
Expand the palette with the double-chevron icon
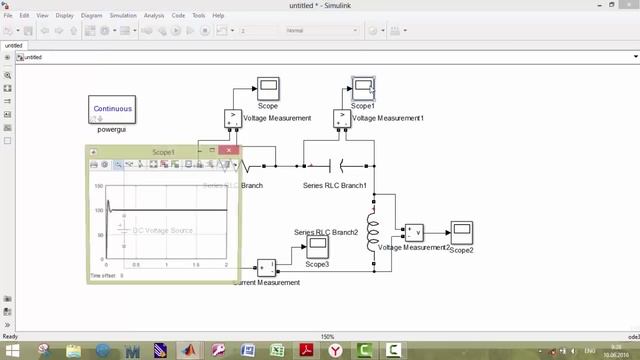(7, 325)
